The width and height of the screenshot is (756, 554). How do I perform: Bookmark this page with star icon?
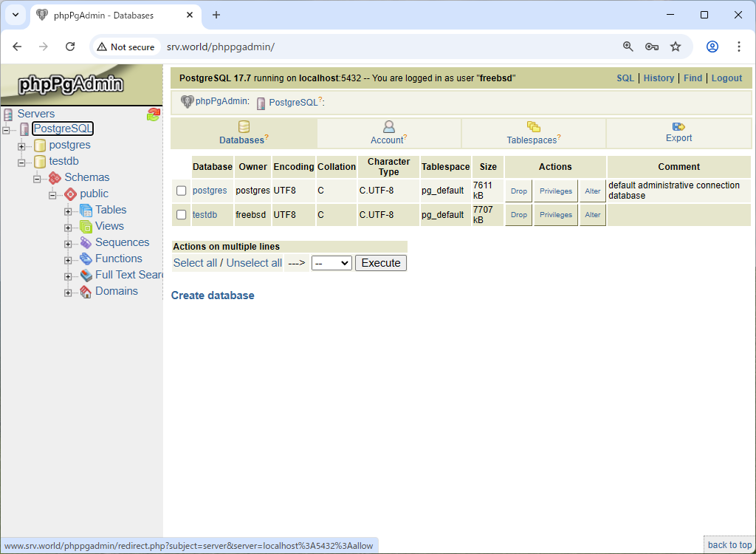point(676,47)
